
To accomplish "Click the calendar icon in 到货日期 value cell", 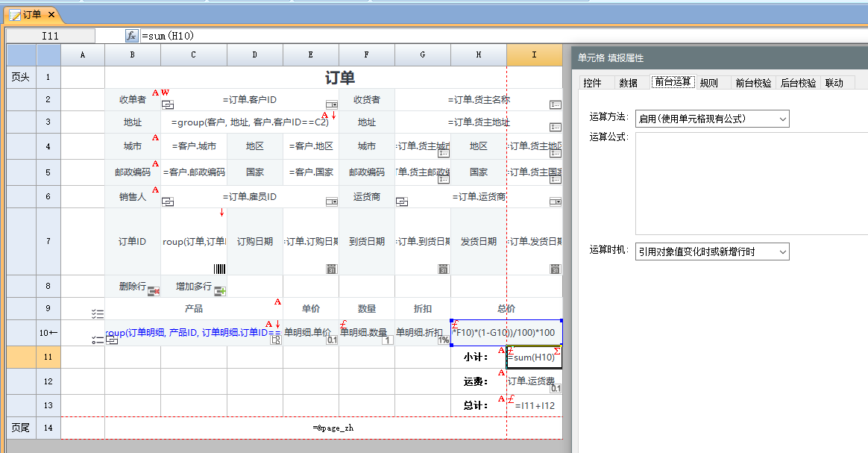I will pos(443,269).
